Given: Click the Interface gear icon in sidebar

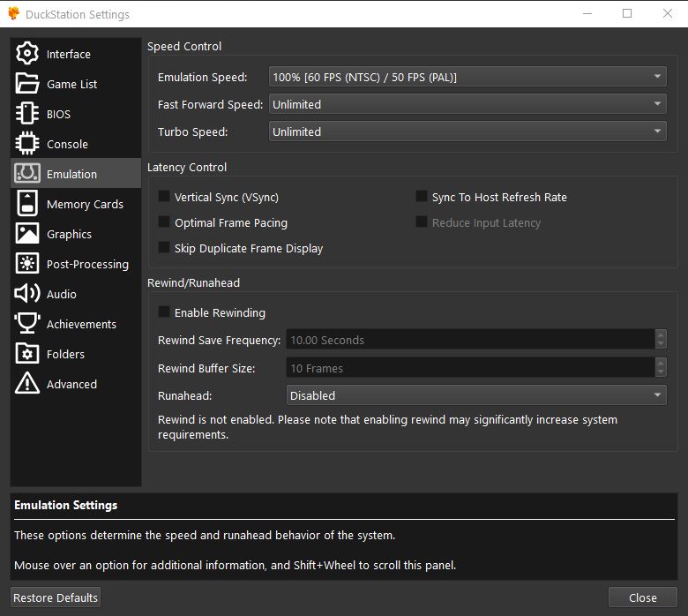Looking at the screenshot, I should point(27,54).
